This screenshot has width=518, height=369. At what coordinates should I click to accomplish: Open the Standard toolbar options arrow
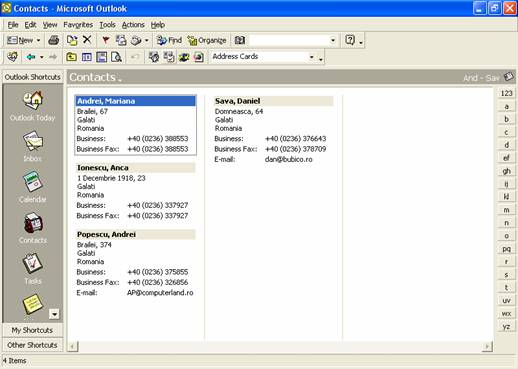361,41
